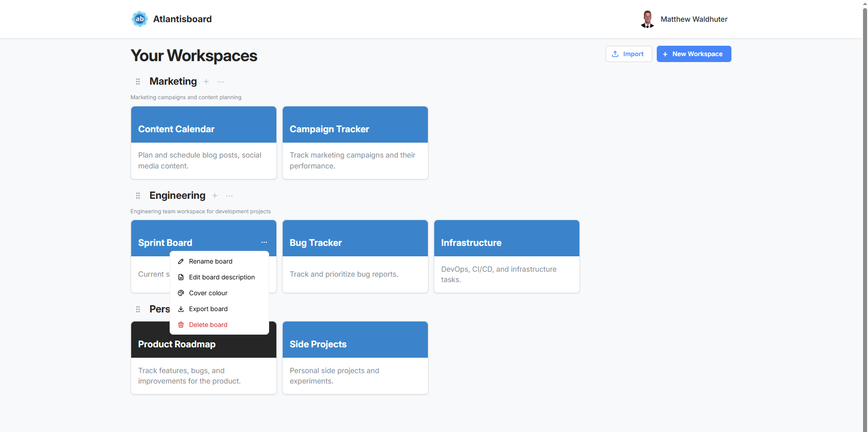This screenshot has height=432, width=868.
Task: Click 'Engineering team workspace for development projects' text
Action: click(200, 211)
